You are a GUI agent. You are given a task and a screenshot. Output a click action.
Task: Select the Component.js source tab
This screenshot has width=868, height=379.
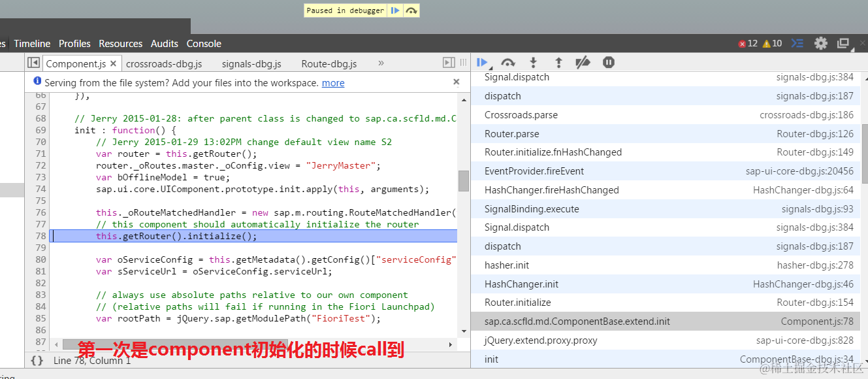click(76, 63)
